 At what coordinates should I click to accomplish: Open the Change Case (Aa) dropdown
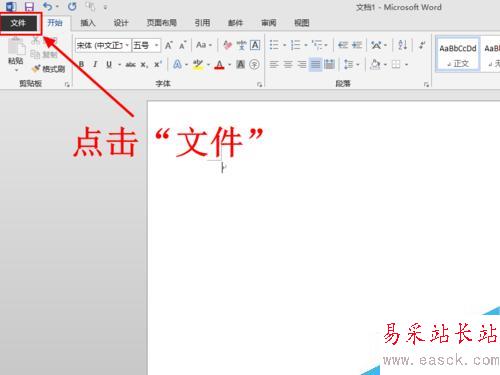[x=204, y=45]
